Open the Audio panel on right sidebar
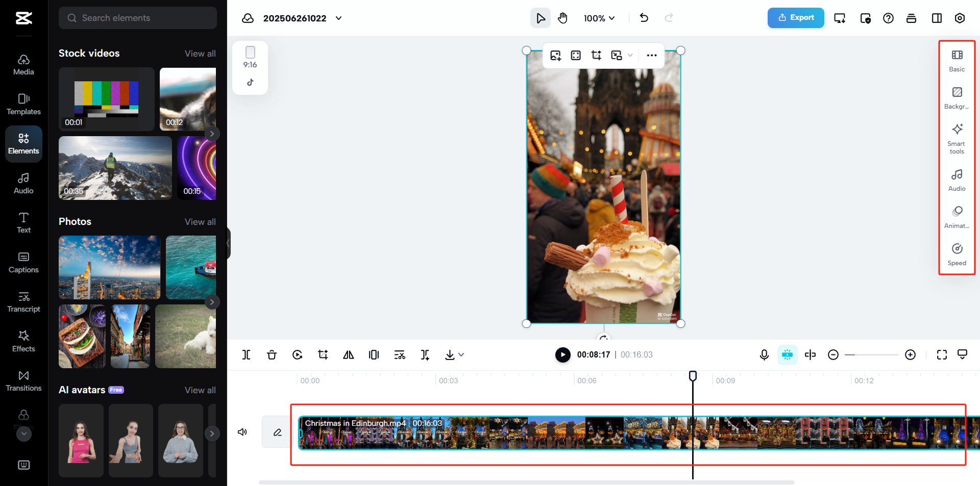Image resolution: width=980 pixels, height=486 pixels. click(x=957, y=178)
